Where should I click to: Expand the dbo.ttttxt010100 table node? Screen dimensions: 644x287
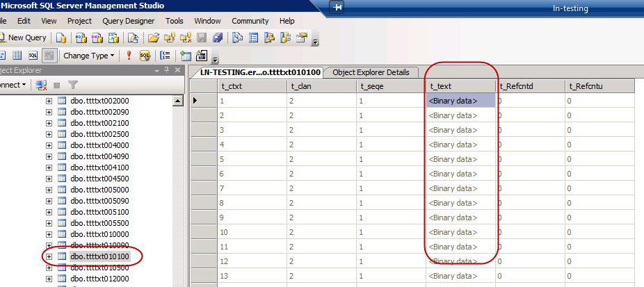tap(49, 256)
